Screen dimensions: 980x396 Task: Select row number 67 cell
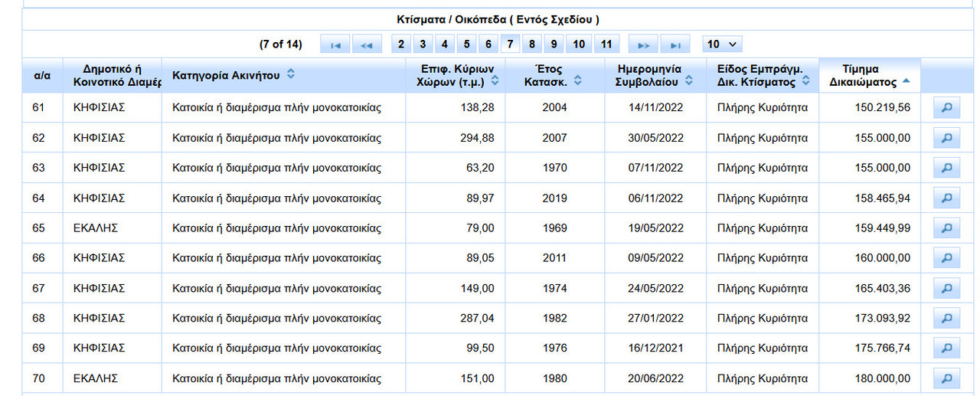42,288
